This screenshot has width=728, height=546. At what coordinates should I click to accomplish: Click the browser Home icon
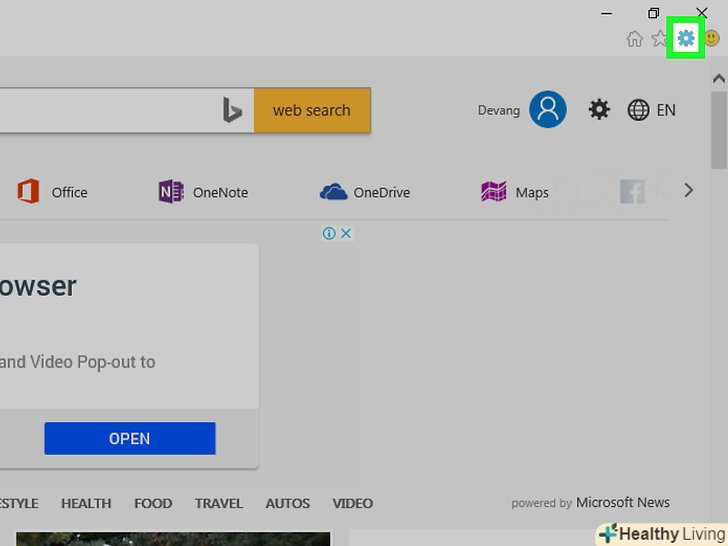tap(634, 39)
